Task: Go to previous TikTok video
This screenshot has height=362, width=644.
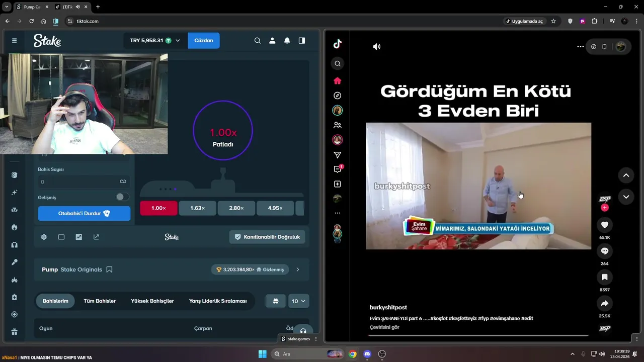Action: 626,175
